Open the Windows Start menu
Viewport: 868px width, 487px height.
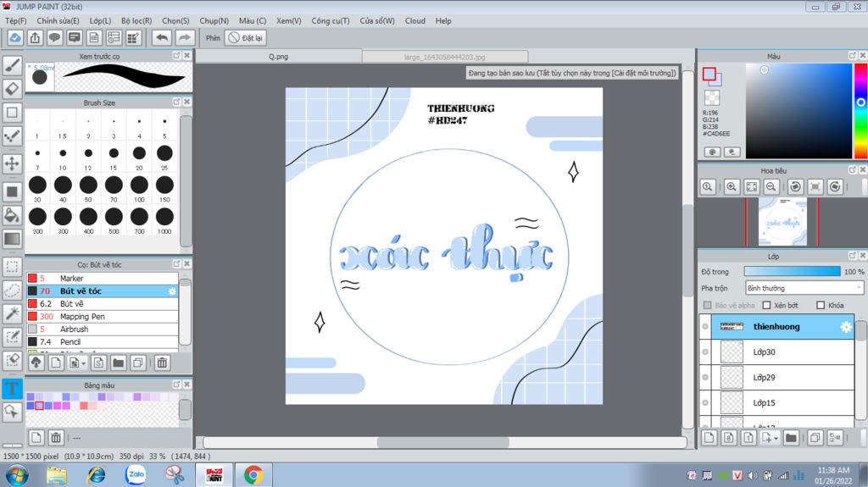pyautogui.click(x=17, y=475)
